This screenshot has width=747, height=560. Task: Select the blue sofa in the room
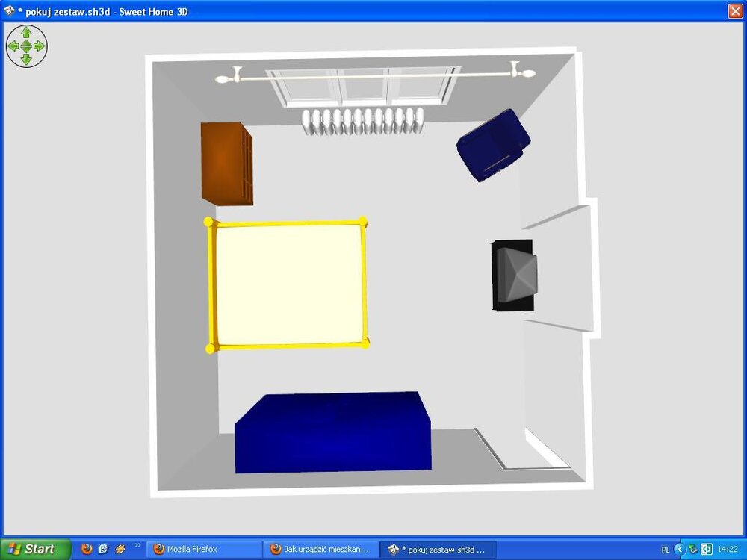[x=332, y=432]
